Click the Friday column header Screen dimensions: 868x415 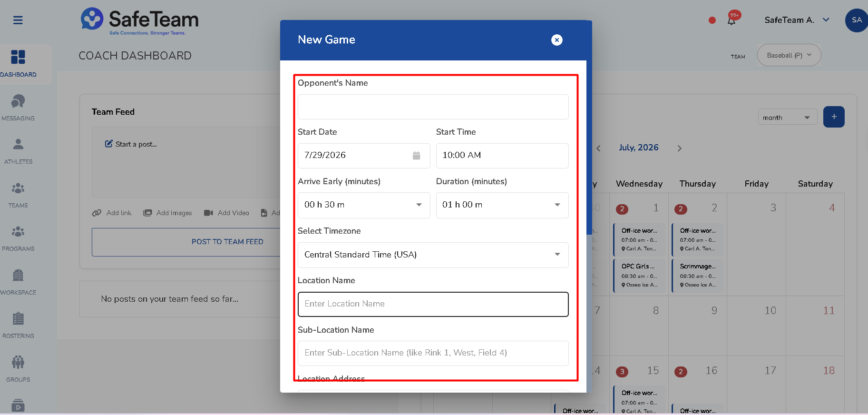(x=756, y=184)
